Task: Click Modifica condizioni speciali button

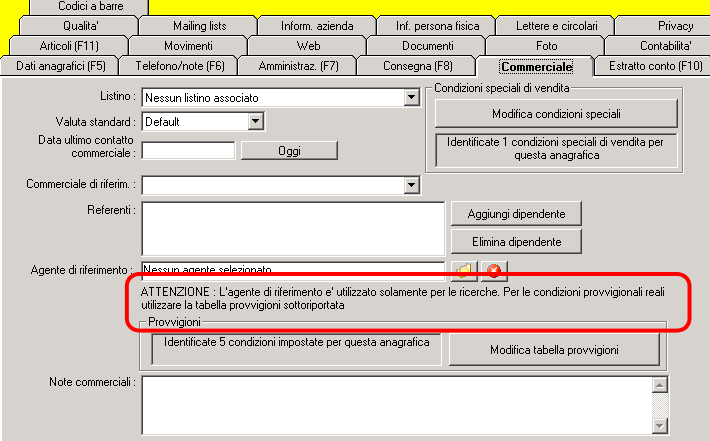Action: coord(556,114)
